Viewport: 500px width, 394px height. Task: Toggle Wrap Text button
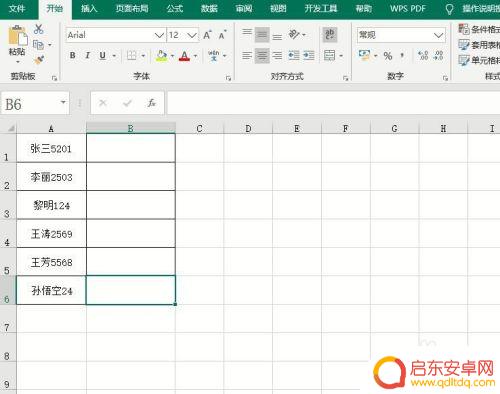point(330,35)
